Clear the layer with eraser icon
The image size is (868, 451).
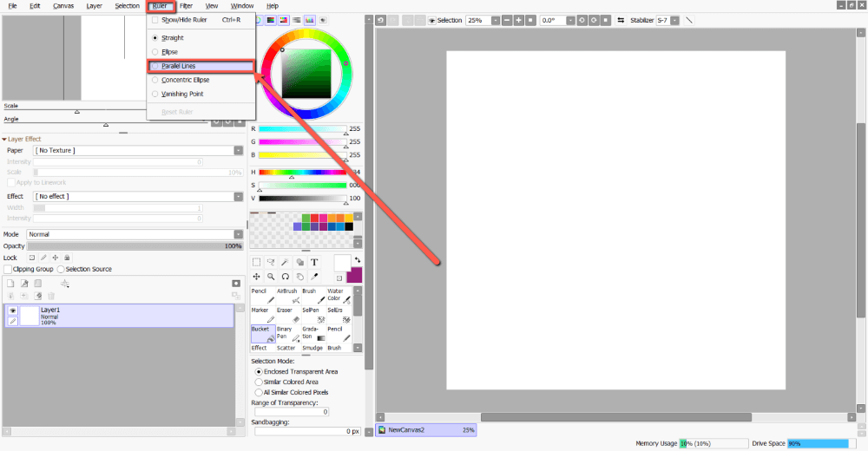click(38, 296)
